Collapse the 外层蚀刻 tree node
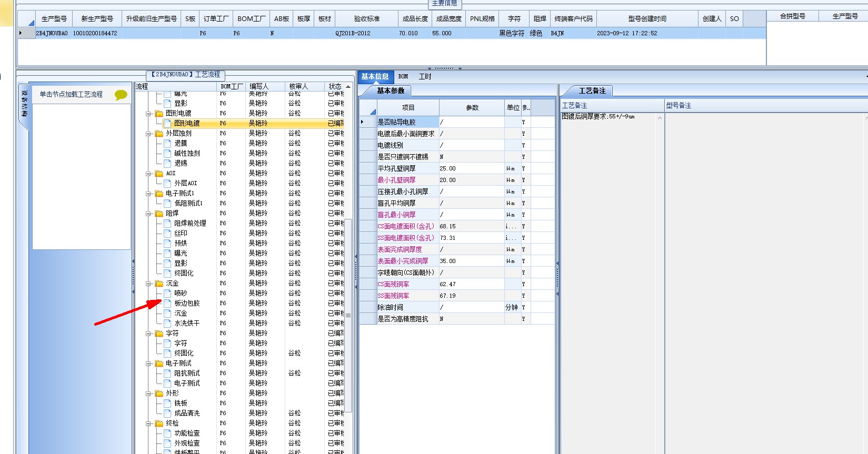This screenshot has width=868, height=454. [x=148, y=133]
